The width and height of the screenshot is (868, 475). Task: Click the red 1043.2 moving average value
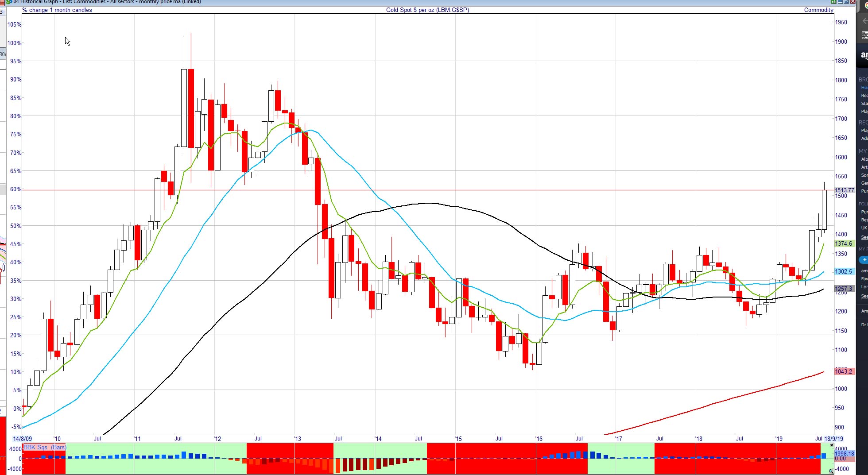point(843,371)
